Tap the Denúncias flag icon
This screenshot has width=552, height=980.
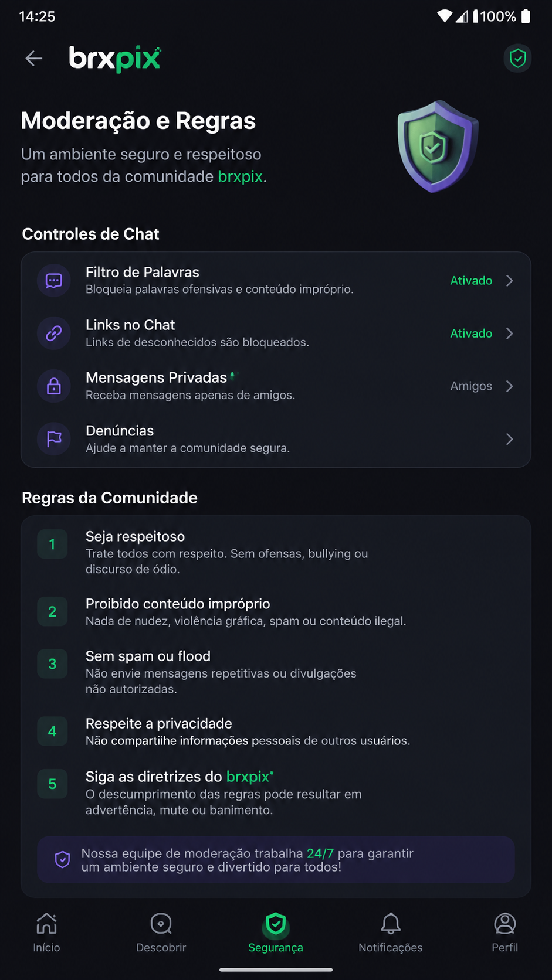point(54,439)
